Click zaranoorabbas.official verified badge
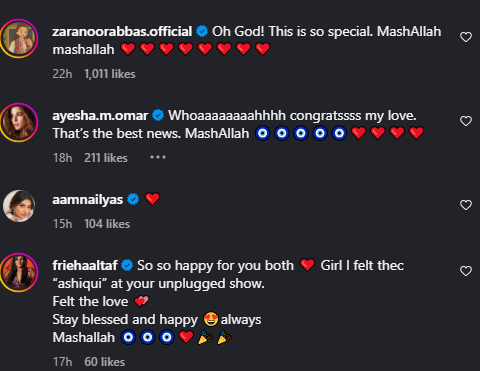 202,31
